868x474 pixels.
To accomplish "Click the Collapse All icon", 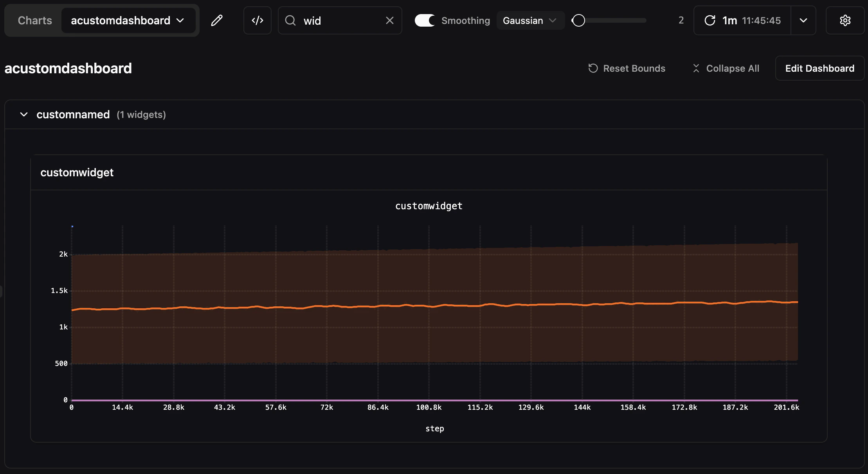I will point(696,68).
